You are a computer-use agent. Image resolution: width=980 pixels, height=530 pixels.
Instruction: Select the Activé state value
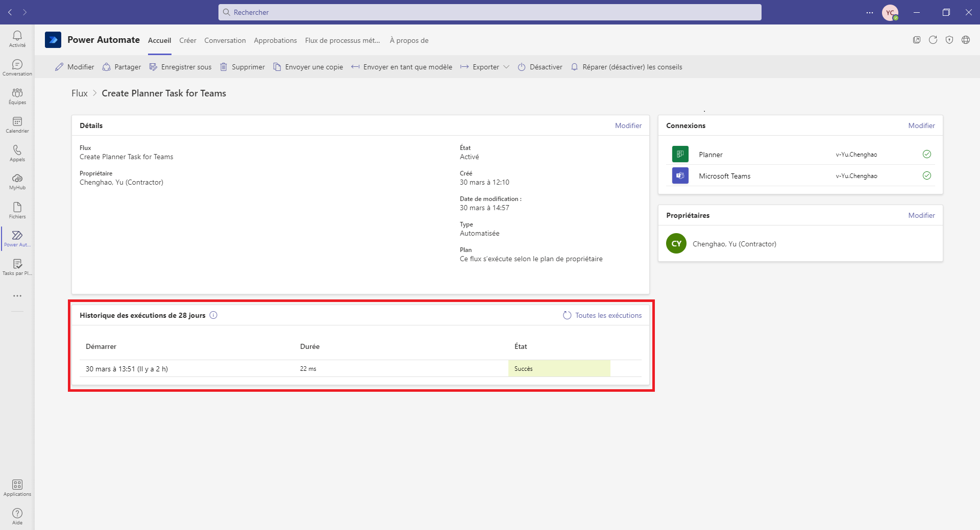[x=470, y=157]
